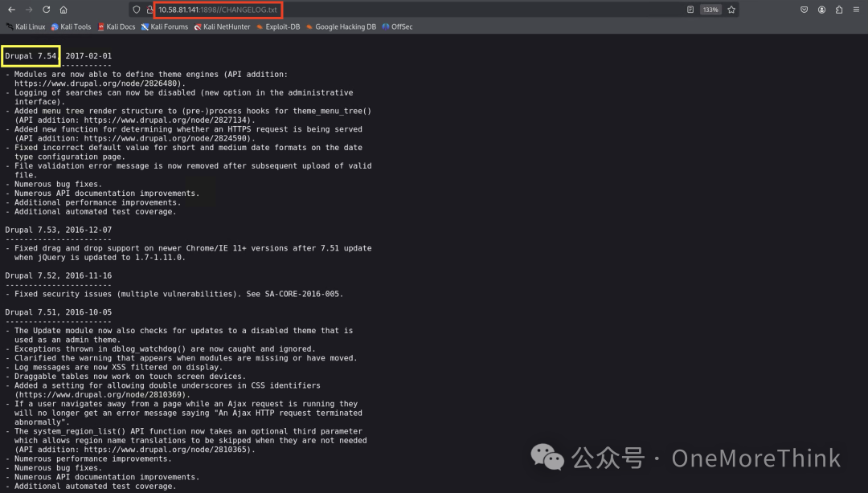Click the URL https://www.drupal.org/node/2827134

pyautogui.click(x=167, y=120)
